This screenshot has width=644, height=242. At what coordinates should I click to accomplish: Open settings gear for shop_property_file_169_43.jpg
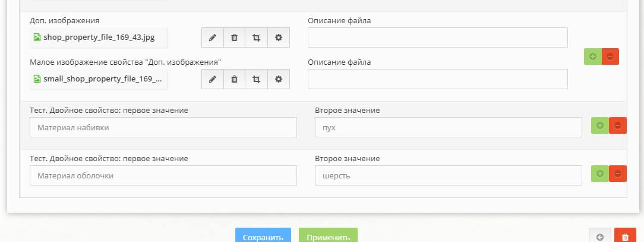(x=278, y=37)
